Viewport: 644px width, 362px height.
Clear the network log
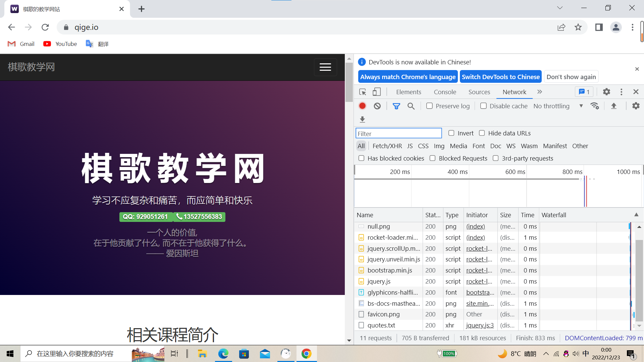coord(377,106)
